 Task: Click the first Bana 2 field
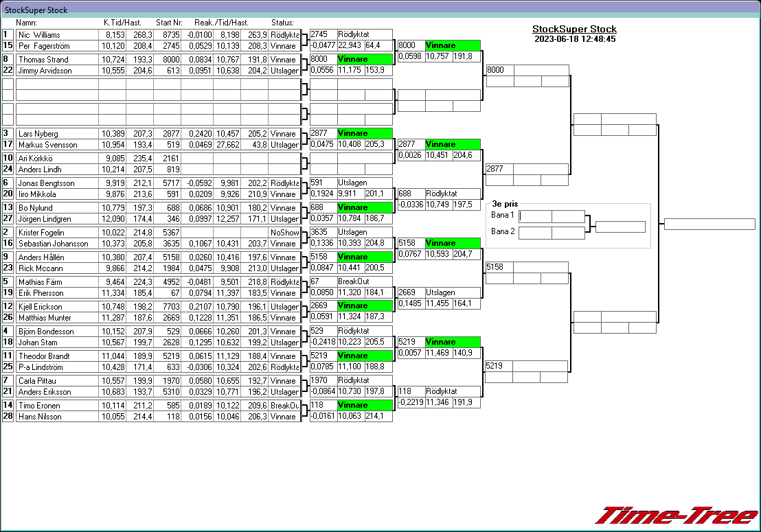pyautogui.click(x=535, y=233)
